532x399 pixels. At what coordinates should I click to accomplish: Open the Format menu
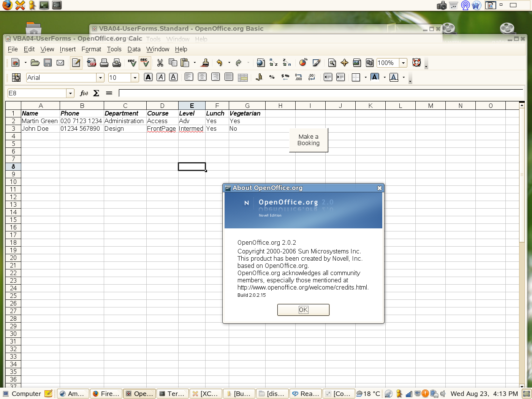coord(91,49)
